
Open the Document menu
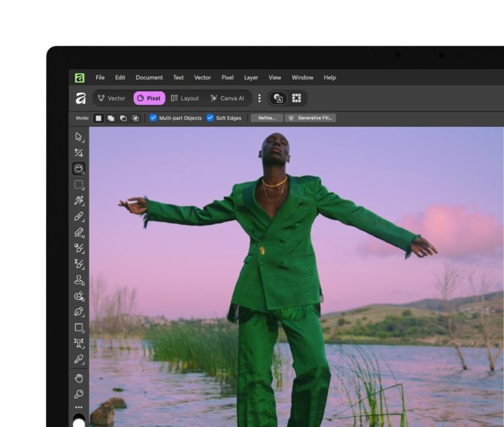(x=149, y=78)
